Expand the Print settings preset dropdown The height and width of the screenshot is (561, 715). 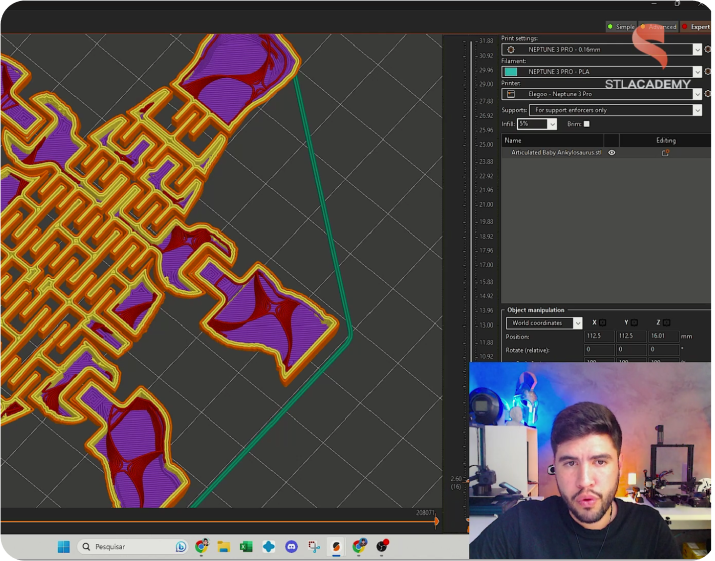(697, 49)
